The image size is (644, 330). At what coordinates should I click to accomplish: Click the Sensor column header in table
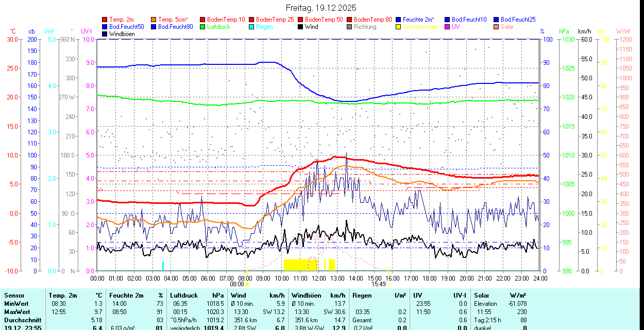click(14, 296)
